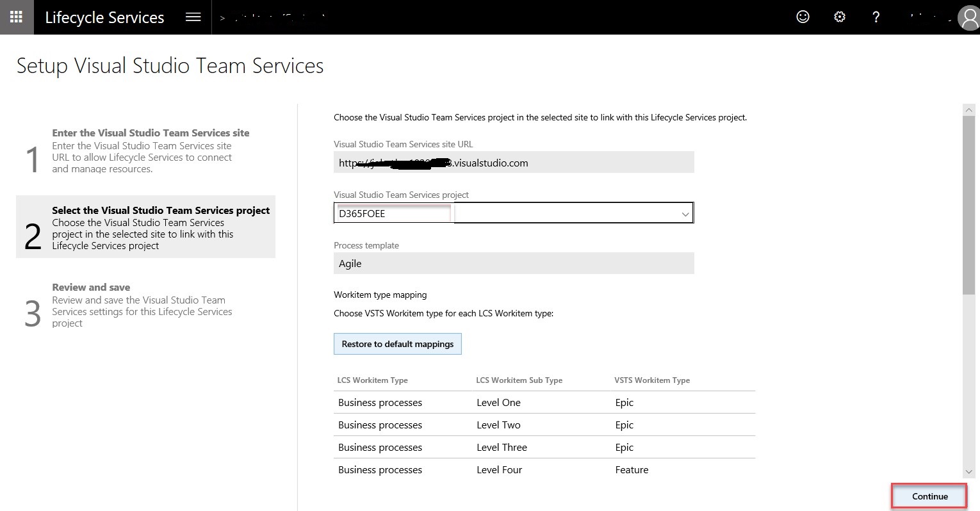Image resolution: width=980 pixels, height=511 pixels.
Task: Open the Lifecycle Services hamburger menu
Action: [193, 17]
